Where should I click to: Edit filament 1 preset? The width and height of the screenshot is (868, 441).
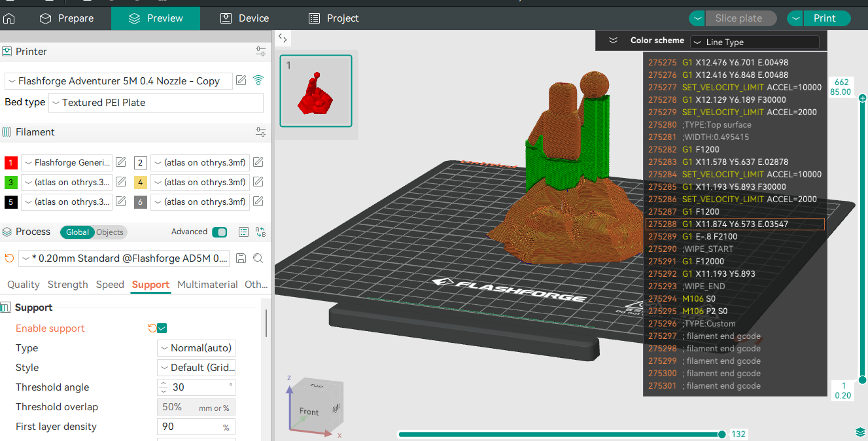click(x=121, y=162)
